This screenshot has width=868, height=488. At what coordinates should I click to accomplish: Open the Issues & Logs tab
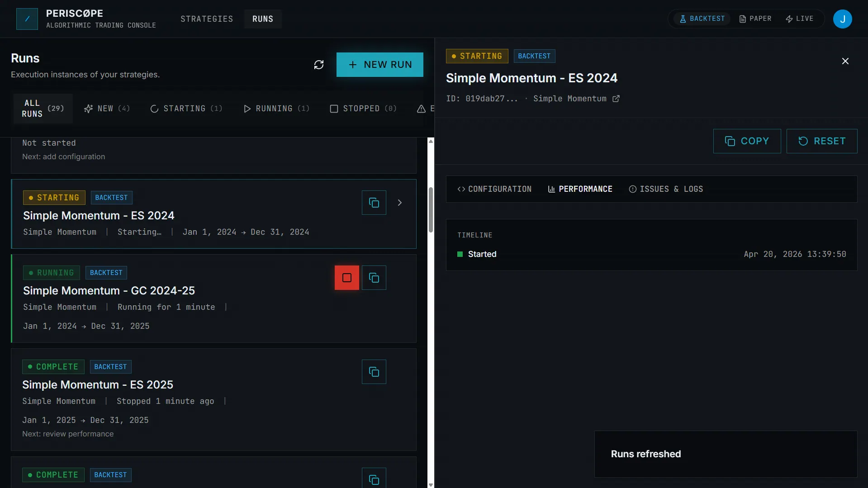coord(666,189)
